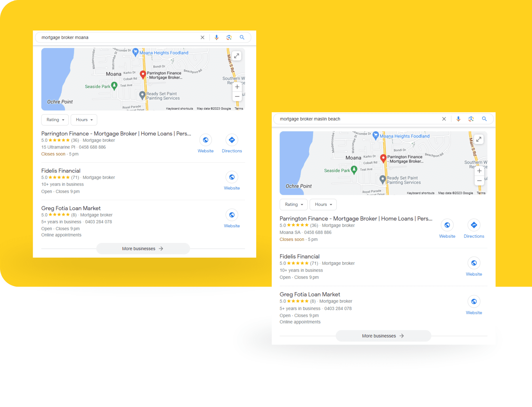Open Google Lens in moana search bar

[x=229, y=37]
